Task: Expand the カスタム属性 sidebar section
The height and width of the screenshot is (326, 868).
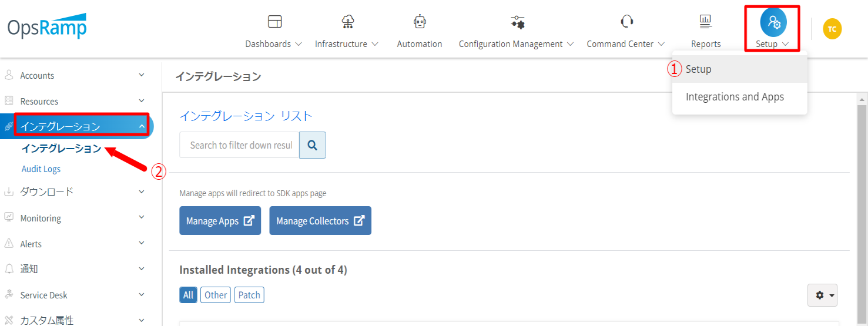Action: click(141, 320)
